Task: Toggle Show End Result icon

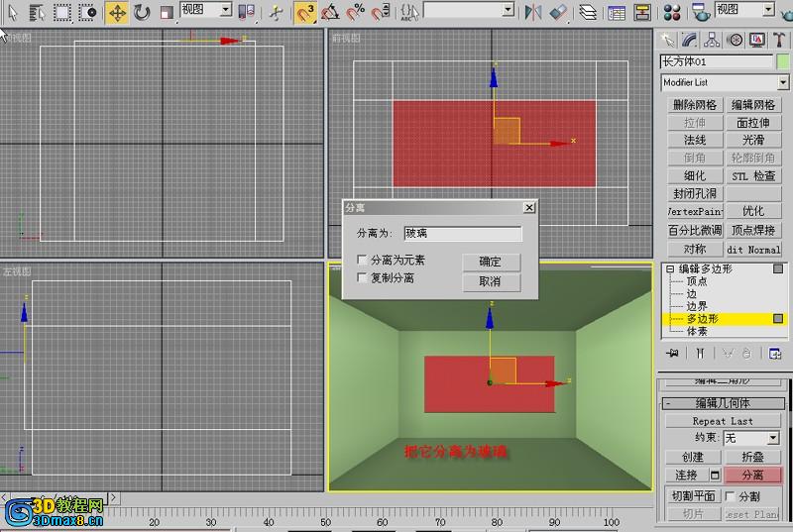Action: click(700, 353)
